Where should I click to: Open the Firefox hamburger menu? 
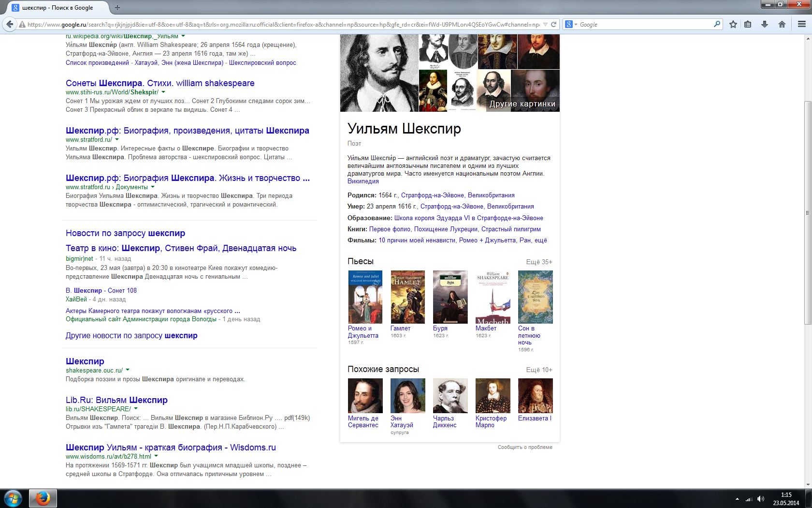pos(802,24)
